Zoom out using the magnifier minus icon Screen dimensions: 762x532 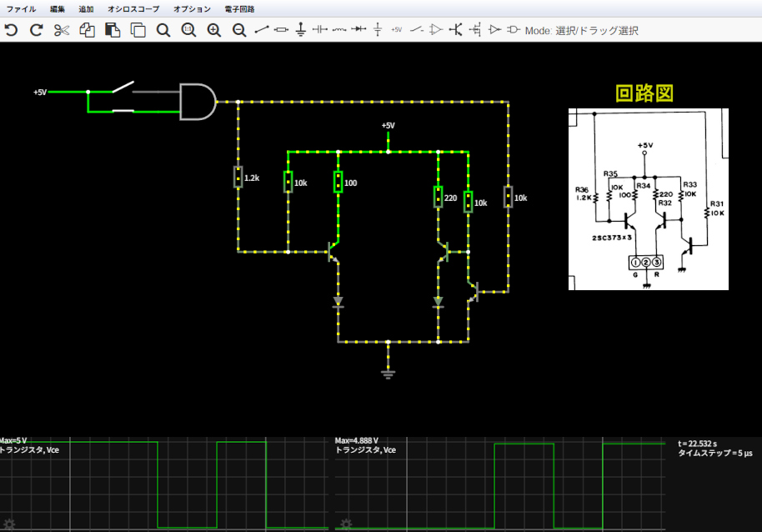239,30
